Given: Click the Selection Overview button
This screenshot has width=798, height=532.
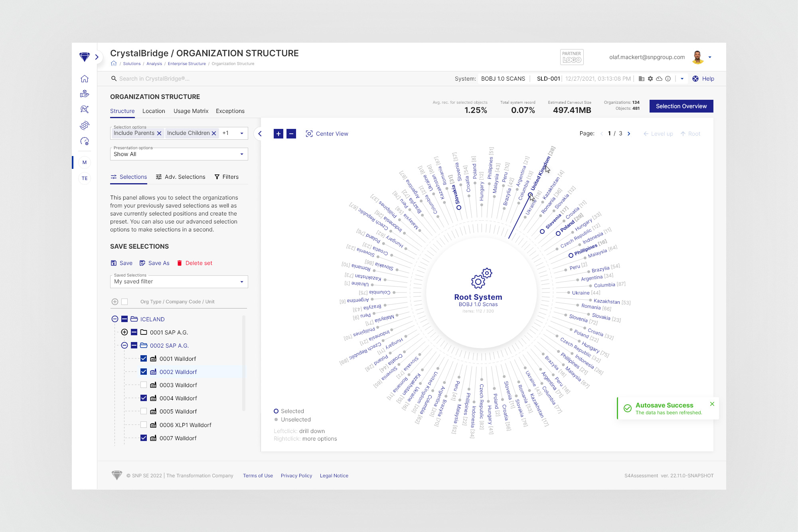Looking at the screenshot, I should click(681, 106).
